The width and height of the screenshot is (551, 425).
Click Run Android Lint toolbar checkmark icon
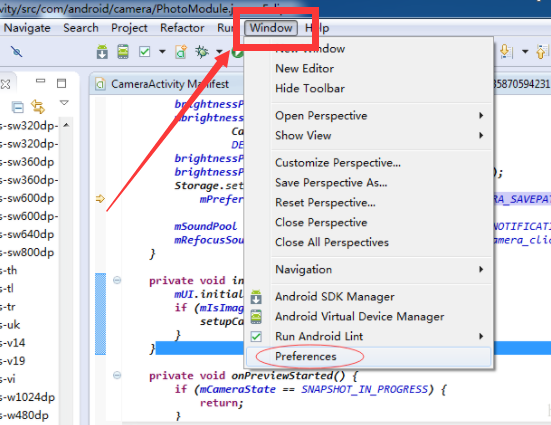click(x=144, y=52)
